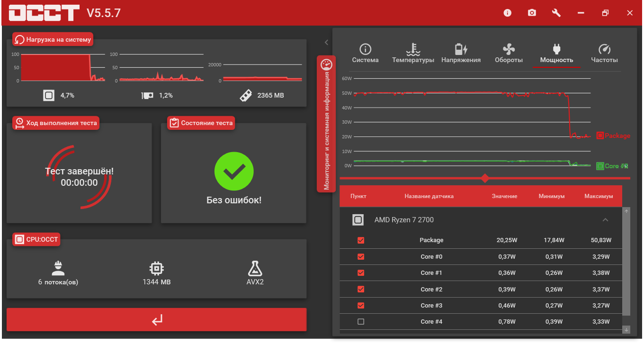Viewport: 644px width, 345px height.
Task: Collapse monitoring panel with left chevron
Action: point(326,43)
